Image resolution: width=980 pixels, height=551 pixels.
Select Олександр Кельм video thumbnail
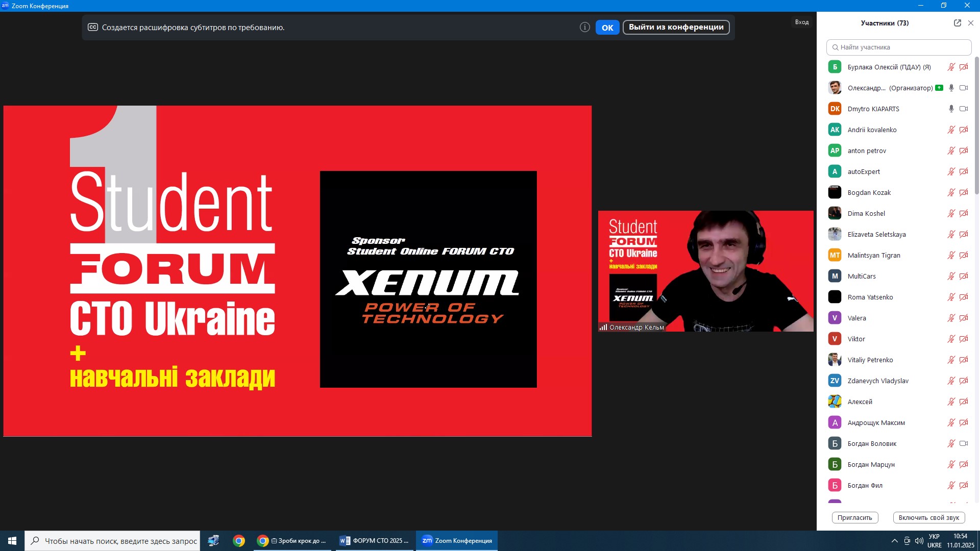[x=706, y=271]
